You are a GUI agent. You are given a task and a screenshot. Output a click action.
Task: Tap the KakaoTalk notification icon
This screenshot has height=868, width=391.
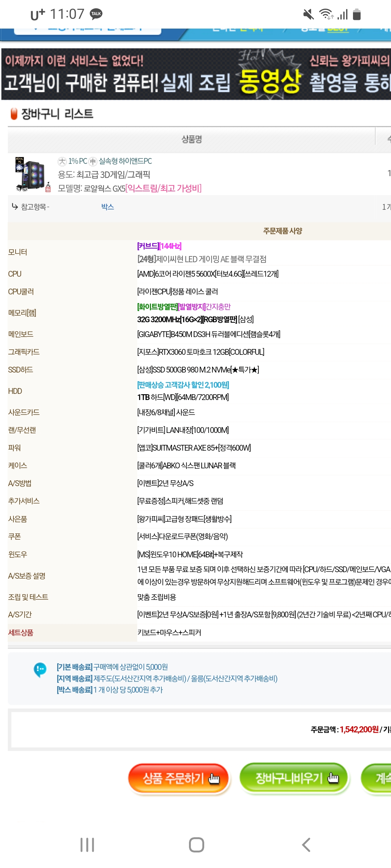click(96, 14)
